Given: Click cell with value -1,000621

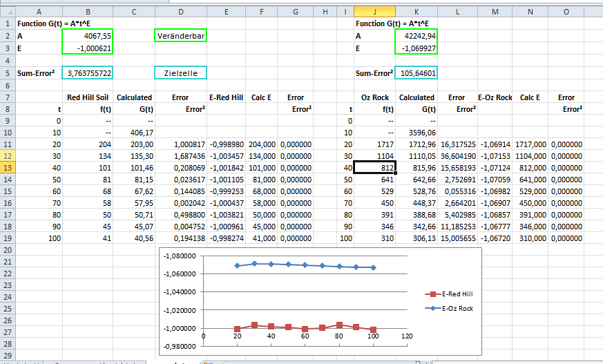Looking at the screenshot, I should click(x=87, y=48).
